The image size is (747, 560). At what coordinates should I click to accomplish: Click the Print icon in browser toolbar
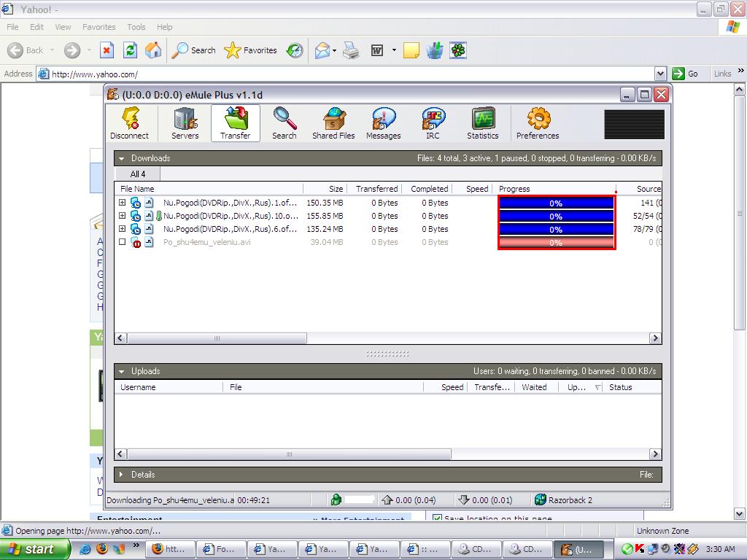click(351, 50)
